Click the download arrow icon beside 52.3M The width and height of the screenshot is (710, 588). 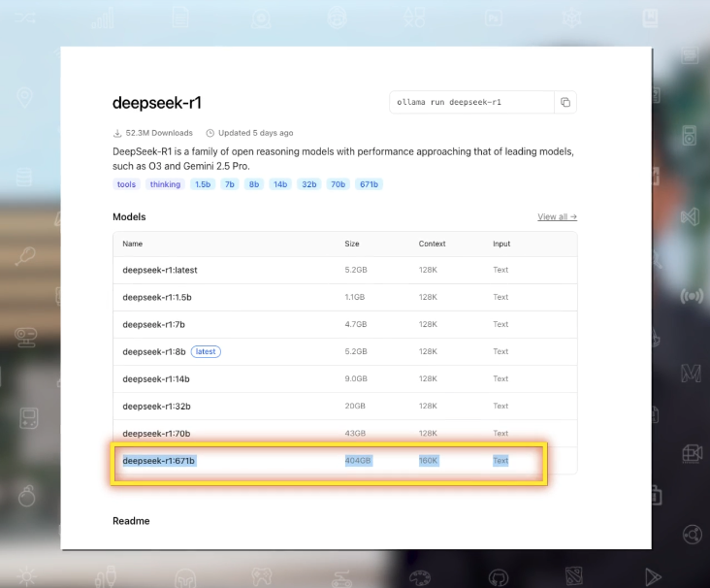click(x=117, y=133)
